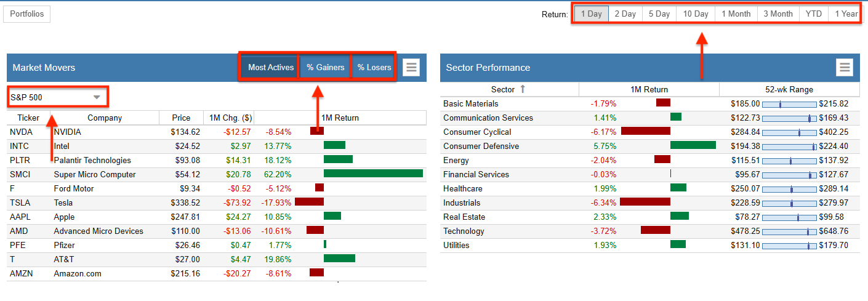Open the Market Movers hamburger menu

411,67
